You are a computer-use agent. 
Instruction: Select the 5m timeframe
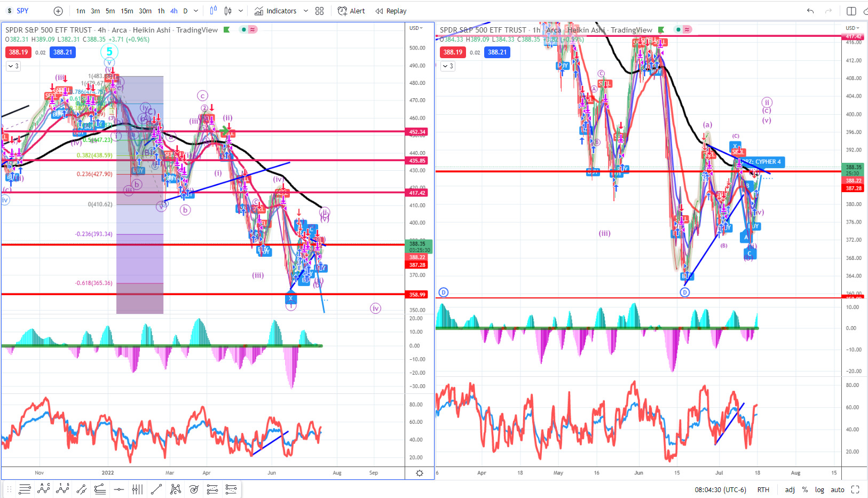tap(110, 11)
